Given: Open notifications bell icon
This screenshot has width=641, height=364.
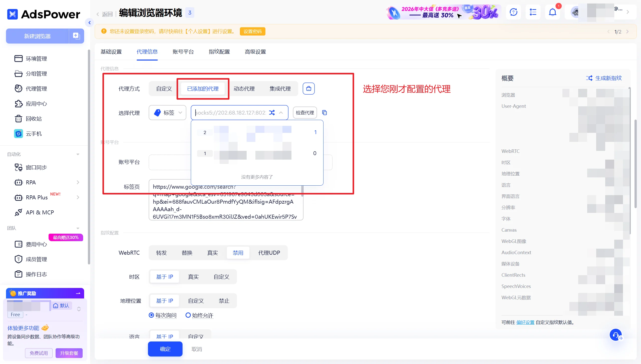Looking at the screenshot, I should click(x=552, y=12).
